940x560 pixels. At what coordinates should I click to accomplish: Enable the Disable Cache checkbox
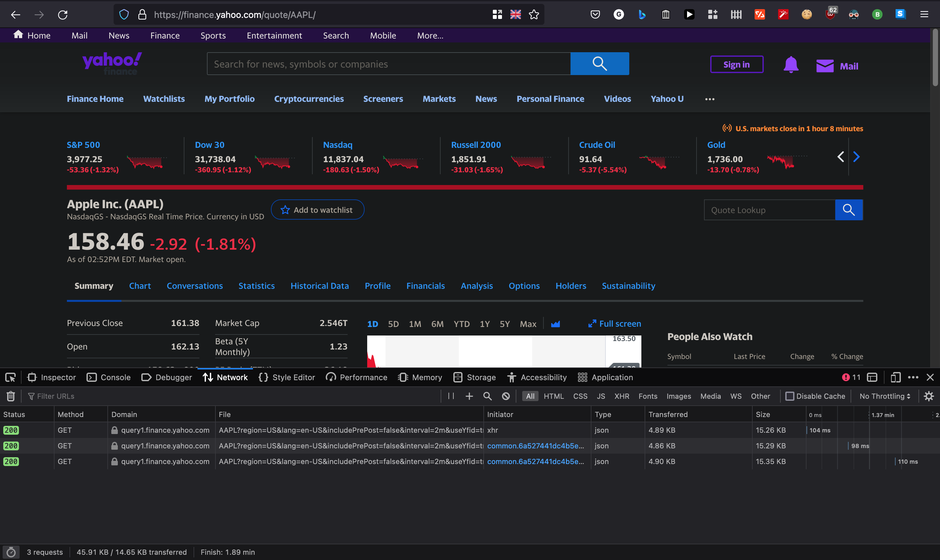pos(790,396)
